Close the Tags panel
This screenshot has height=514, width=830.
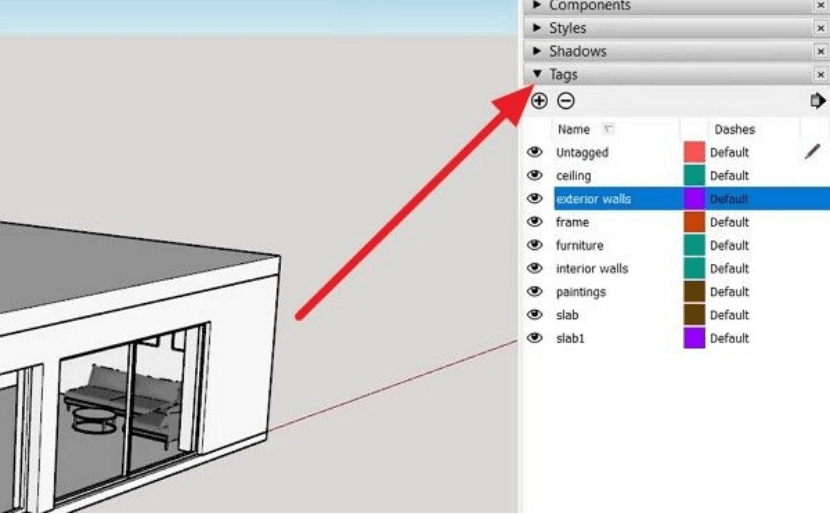point(820,75)
